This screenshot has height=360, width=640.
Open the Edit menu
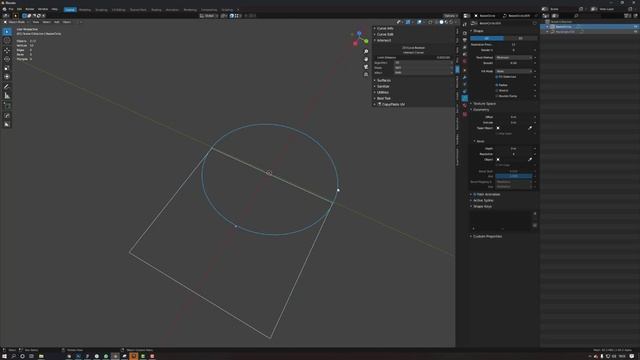19,9
